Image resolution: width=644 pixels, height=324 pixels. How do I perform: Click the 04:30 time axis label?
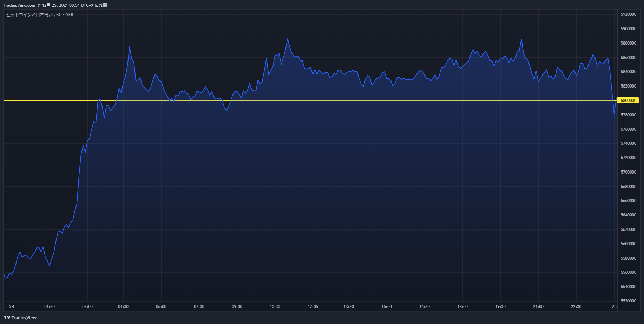[x=123, y=307]
